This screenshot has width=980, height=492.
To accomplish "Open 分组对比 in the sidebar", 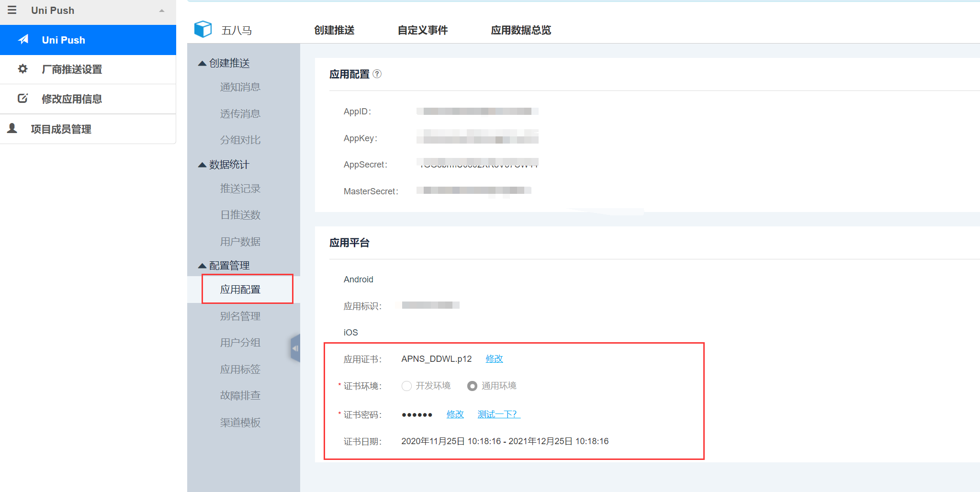I will pyautogui.click(x=240, y=140).
